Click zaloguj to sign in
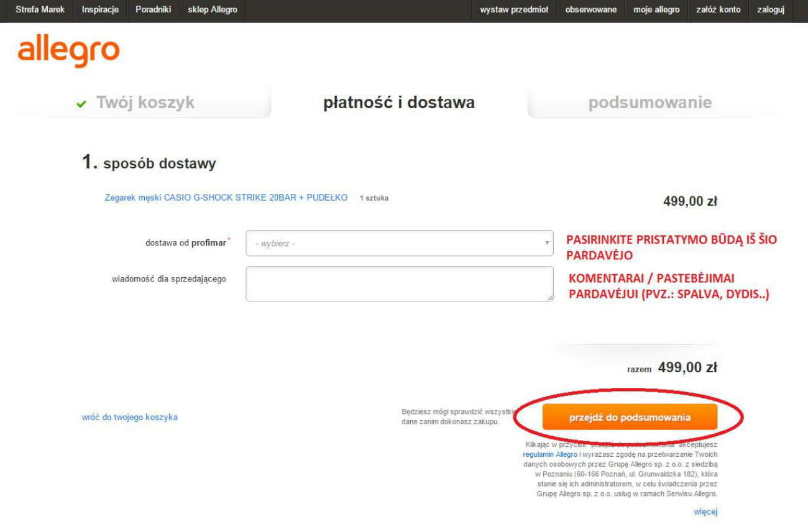808x532 pixels. pos(771,10)
